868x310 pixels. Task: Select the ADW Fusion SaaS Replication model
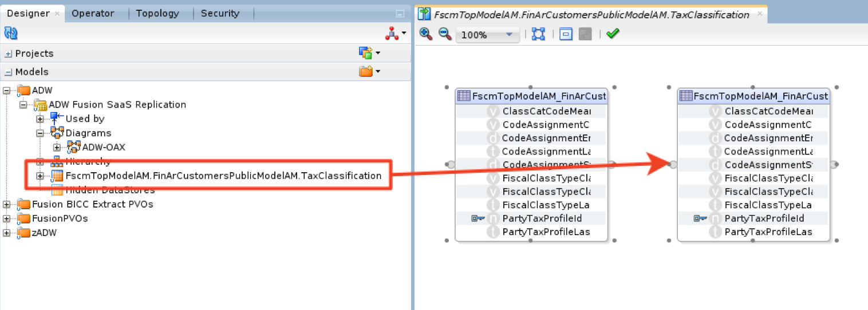117,105
